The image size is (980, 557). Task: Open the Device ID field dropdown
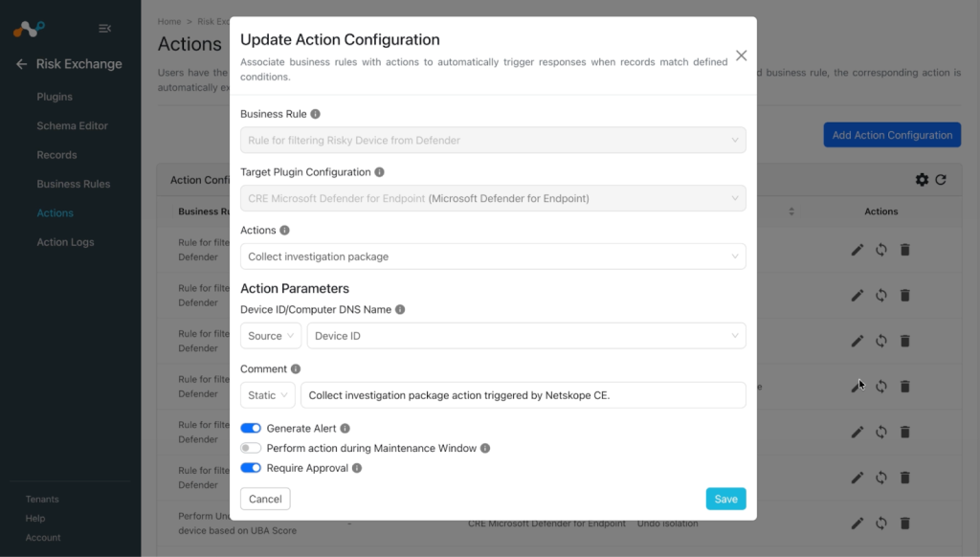[526, 336]
